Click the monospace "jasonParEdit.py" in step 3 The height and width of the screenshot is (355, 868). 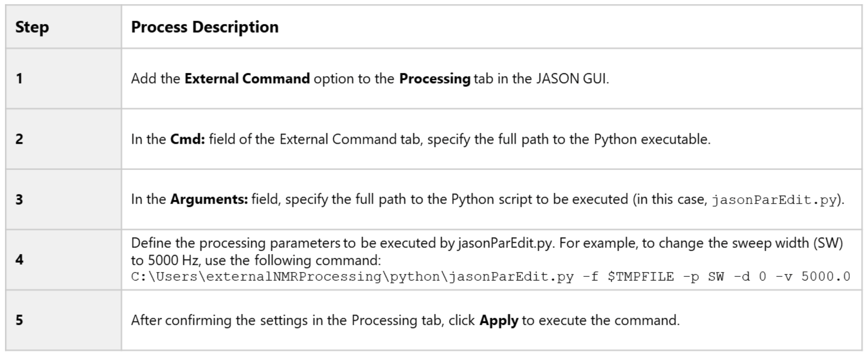[x=774, y=200]
